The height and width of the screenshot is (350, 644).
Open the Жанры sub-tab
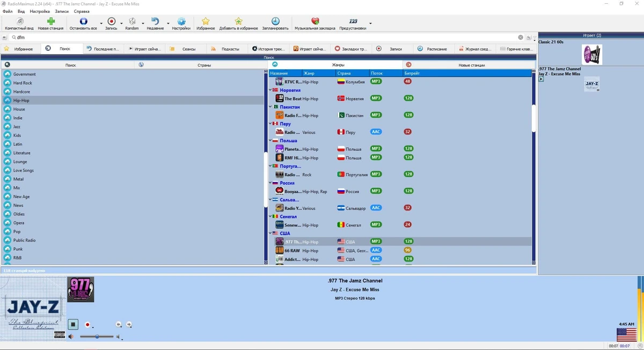(335, 65)
